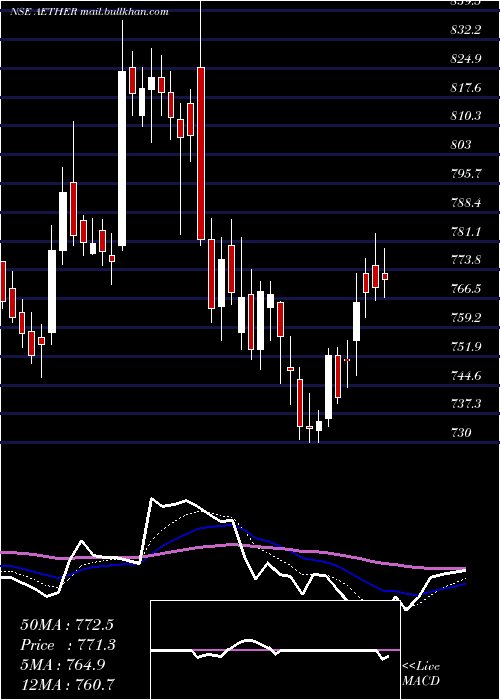Click the 12MA : 760.7 readout

pos(68,683)
